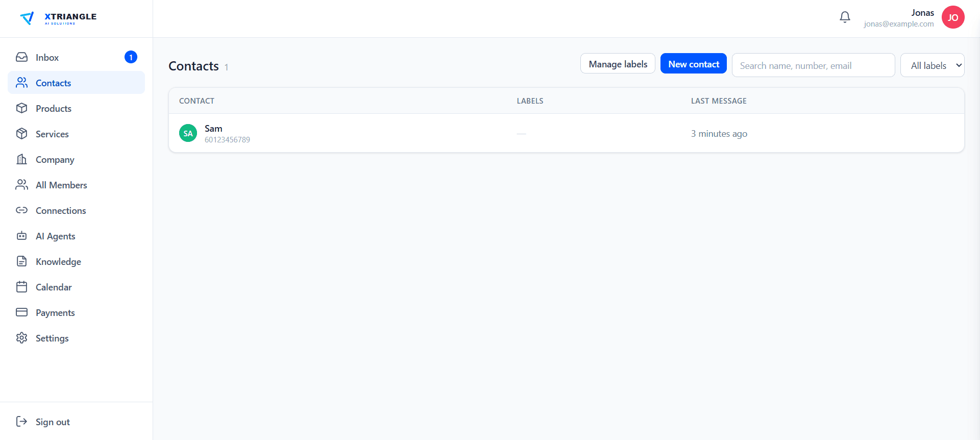
Task: Click the All Members icon
Action: [x=21, y=185]
